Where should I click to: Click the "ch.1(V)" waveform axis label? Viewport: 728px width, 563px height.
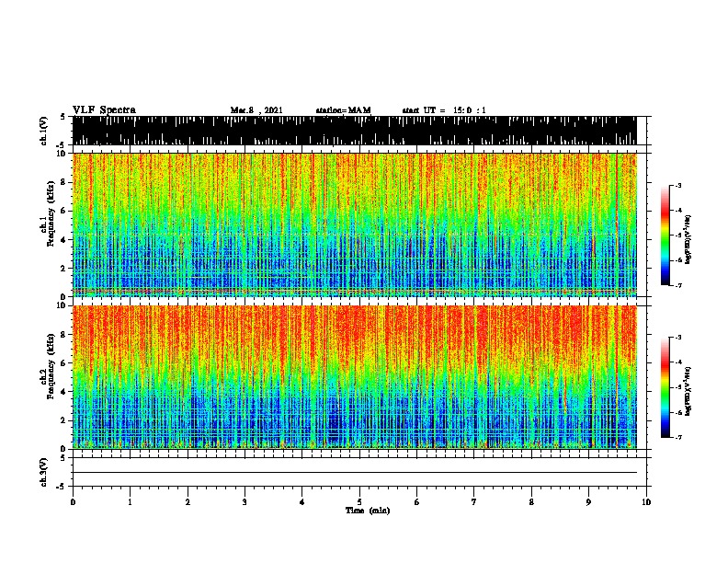click(x=43, y=131)
